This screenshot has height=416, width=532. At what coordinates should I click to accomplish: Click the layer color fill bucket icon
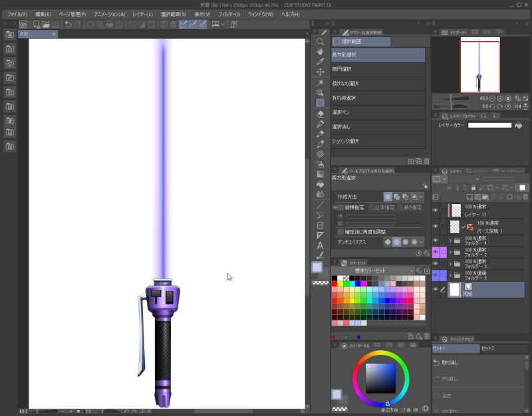coord(519,126)
